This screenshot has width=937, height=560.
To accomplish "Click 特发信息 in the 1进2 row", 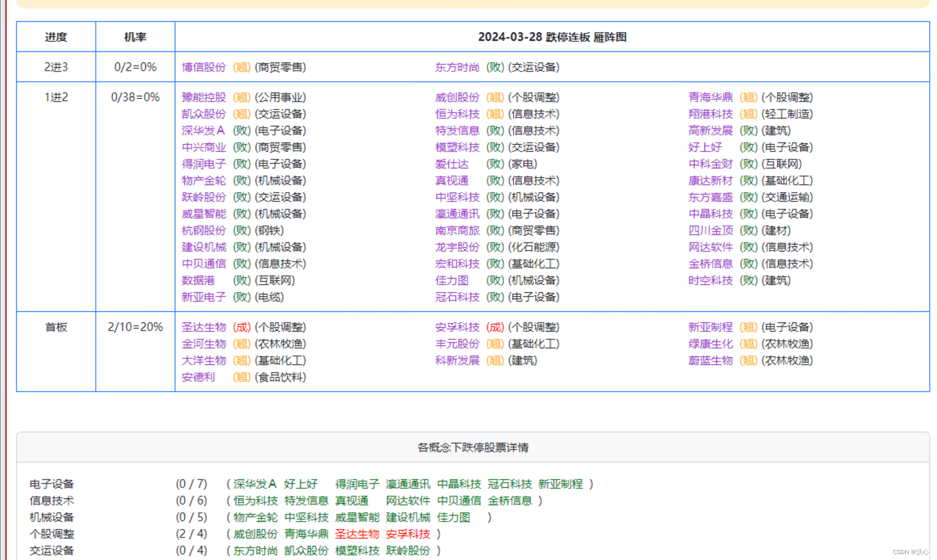I will (457, 130).
